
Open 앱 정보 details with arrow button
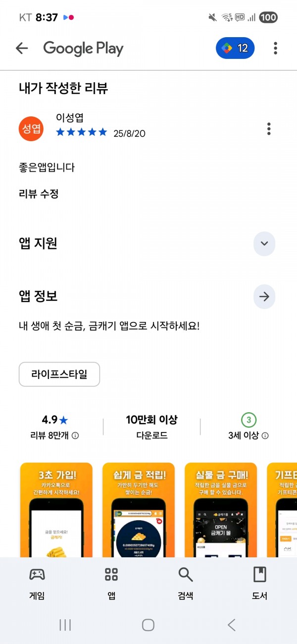[x=264, y=297]
